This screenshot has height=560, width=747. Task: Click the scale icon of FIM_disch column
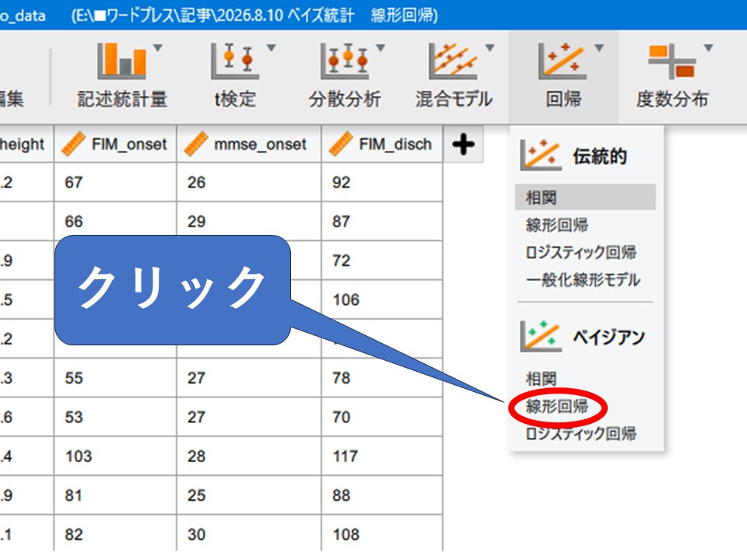tap(341, 144)
